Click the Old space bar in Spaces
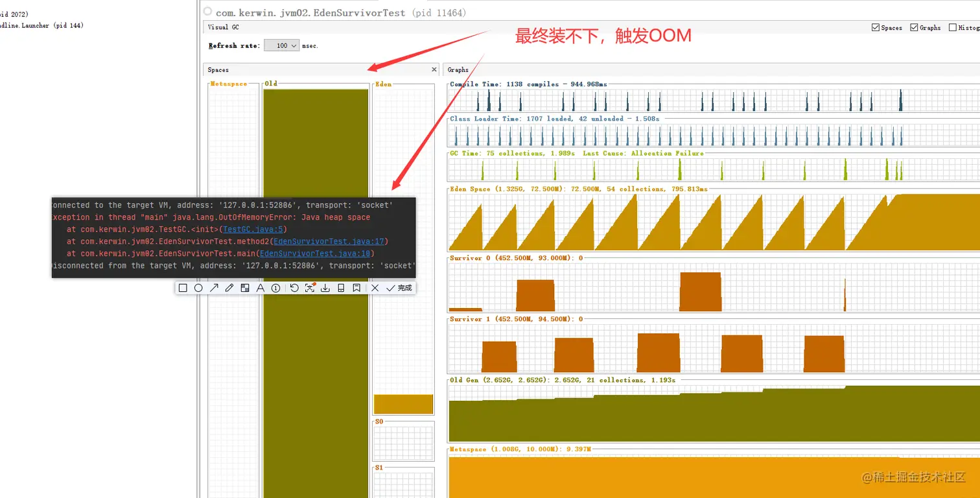 (x=316, y=293)
